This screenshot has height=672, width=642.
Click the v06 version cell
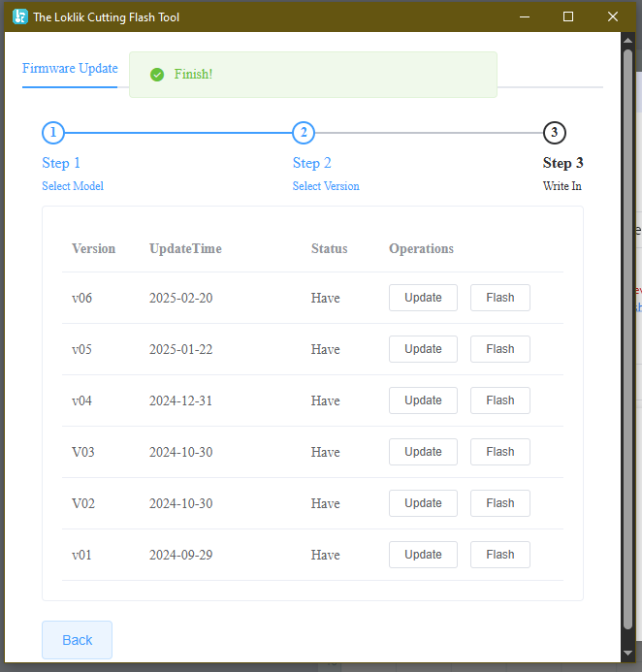81,298
